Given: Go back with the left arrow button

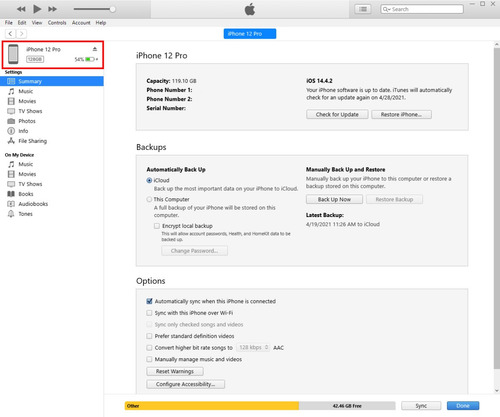Looking at the screenshot, I should pyautogui.click(x=11, y=34).
